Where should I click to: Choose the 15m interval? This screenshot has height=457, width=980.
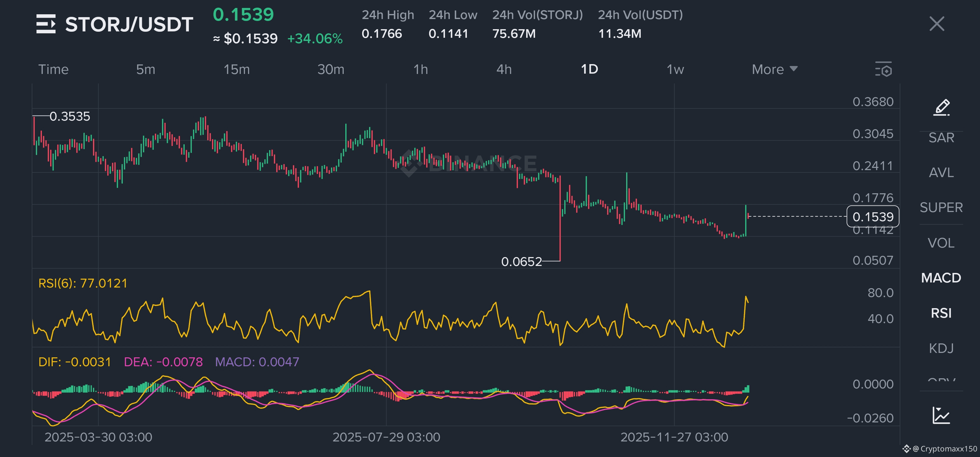[236, 69]
